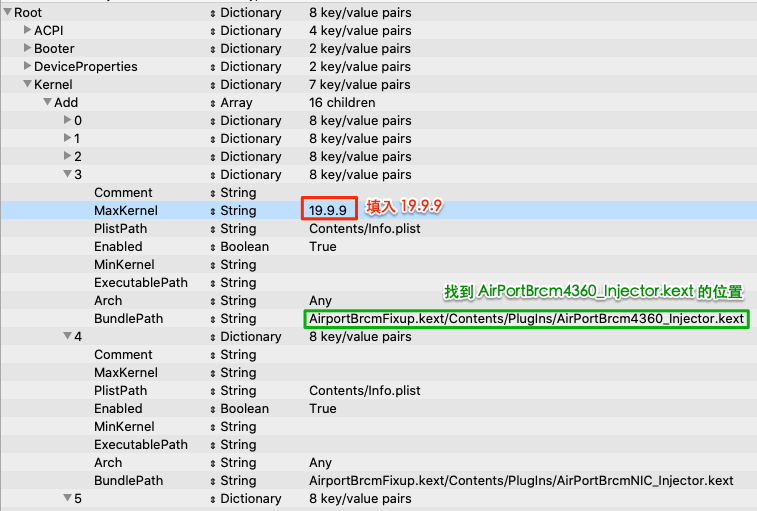Click Contents/Info.plist value in item 4

point(365,390)
